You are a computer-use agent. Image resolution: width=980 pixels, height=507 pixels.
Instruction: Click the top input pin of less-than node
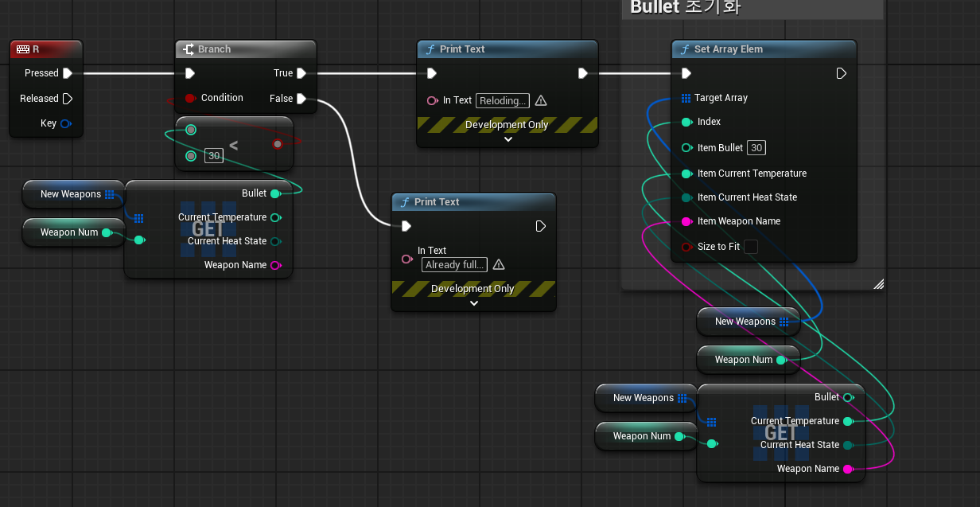point(191,130)
